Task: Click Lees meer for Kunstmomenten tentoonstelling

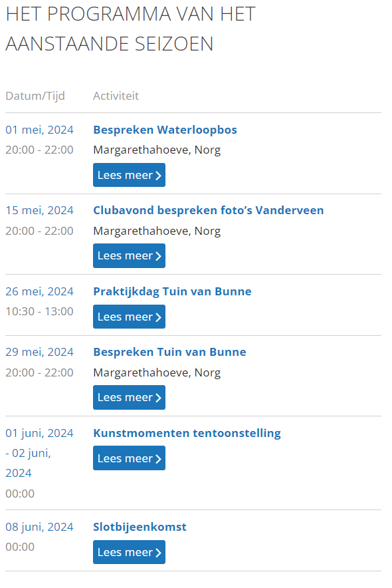Action: 129,458
